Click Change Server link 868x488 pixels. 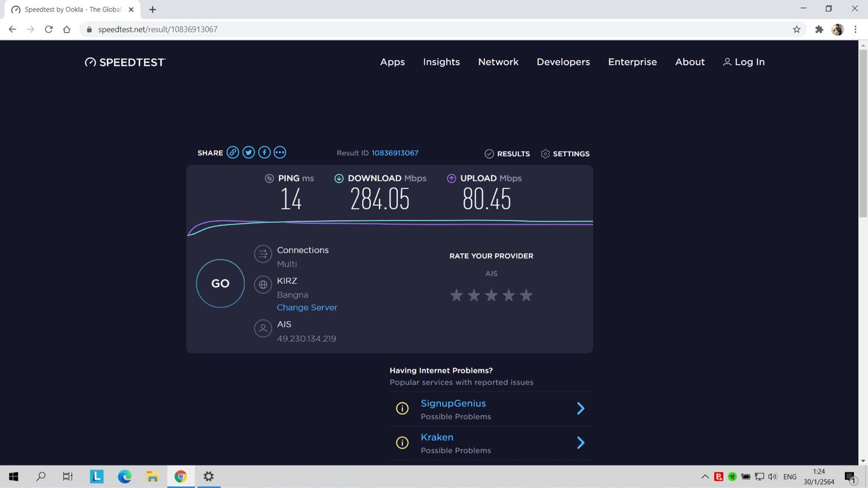tap(307, 308)
